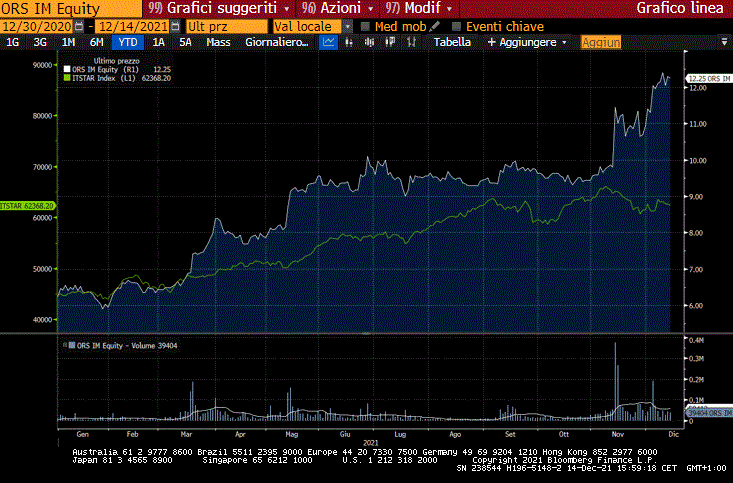Click the 90000 left axis value
The width and height of the screenshot is (733, 483).
42,65
